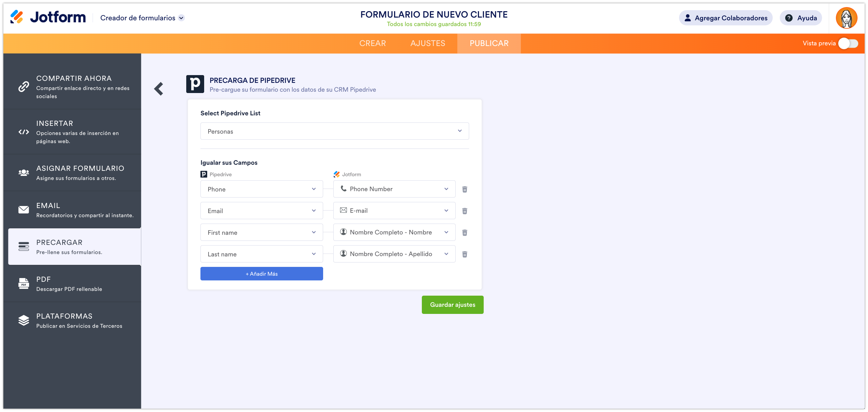Click + Añadir Más to add another field mapping
This screenshot has height=412, width=868.
[x=261, y=273]
